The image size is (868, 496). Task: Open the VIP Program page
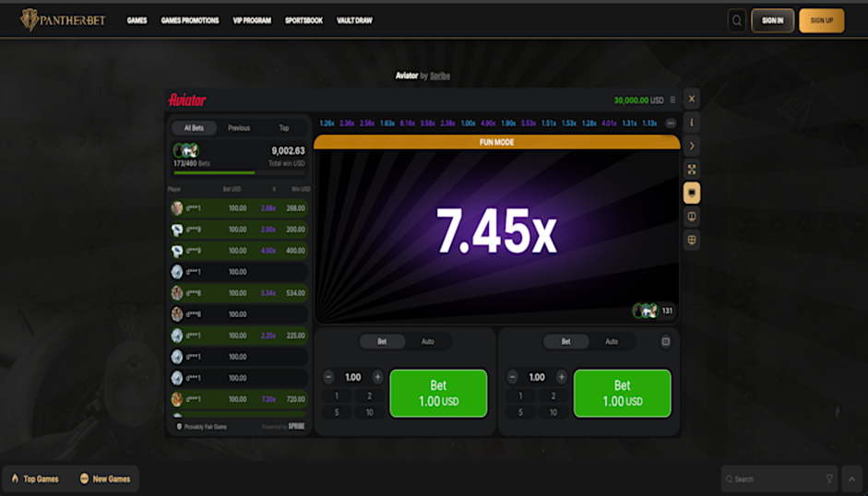click(x=252, y=20)
